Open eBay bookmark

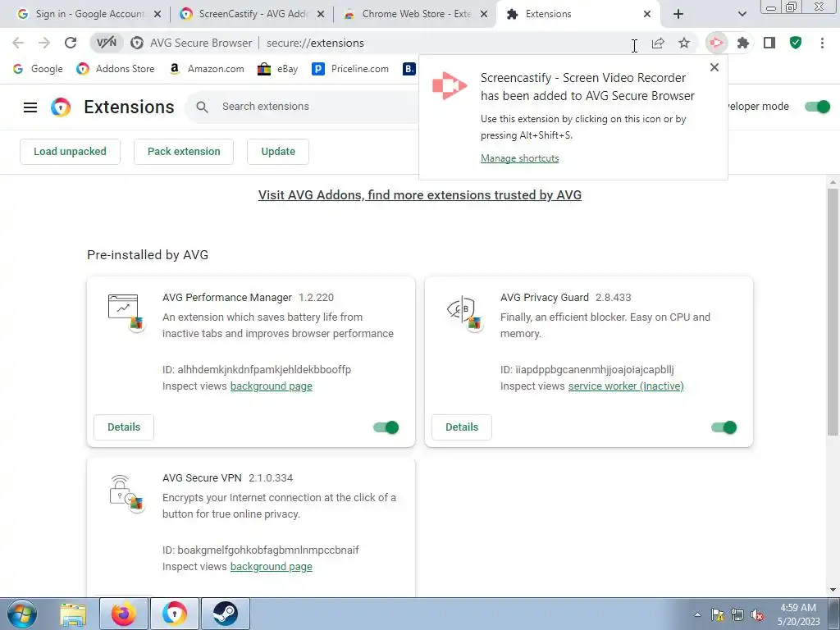point(277,69)
